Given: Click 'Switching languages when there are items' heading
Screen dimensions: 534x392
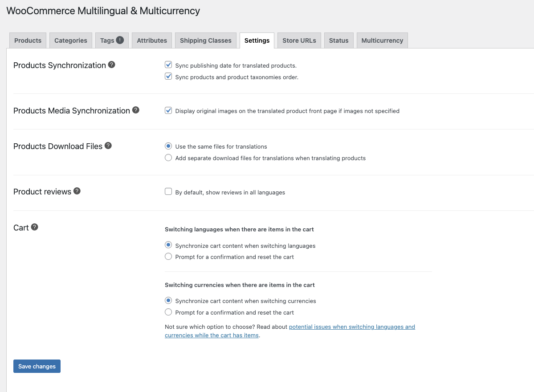Looking at the screenshot, I should pyautogui.click(x=239, y=229).
